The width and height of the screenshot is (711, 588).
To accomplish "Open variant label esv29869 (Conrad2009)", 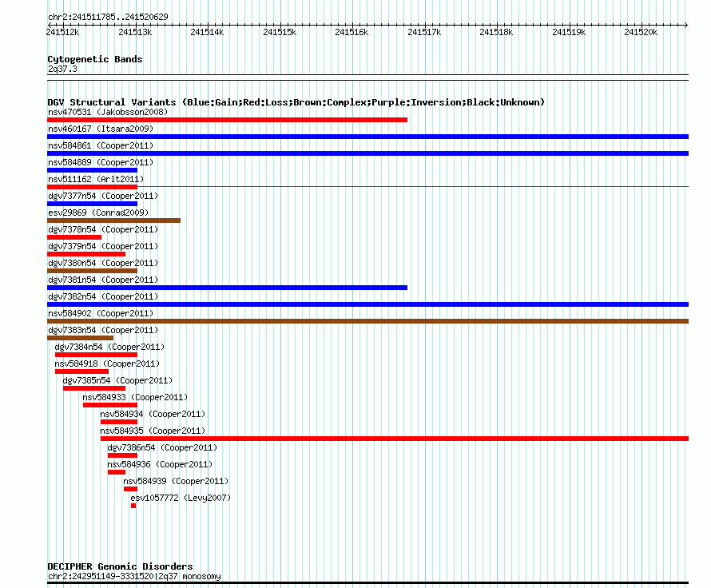I will coord(98,213).
